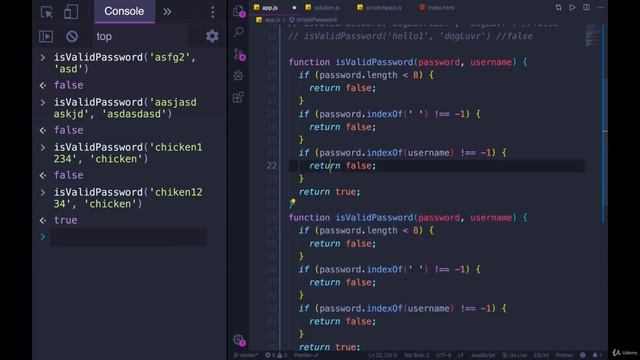Switch to the app.js editor tab
This screenshot has width=640, height=360.
tap(269, 8)
